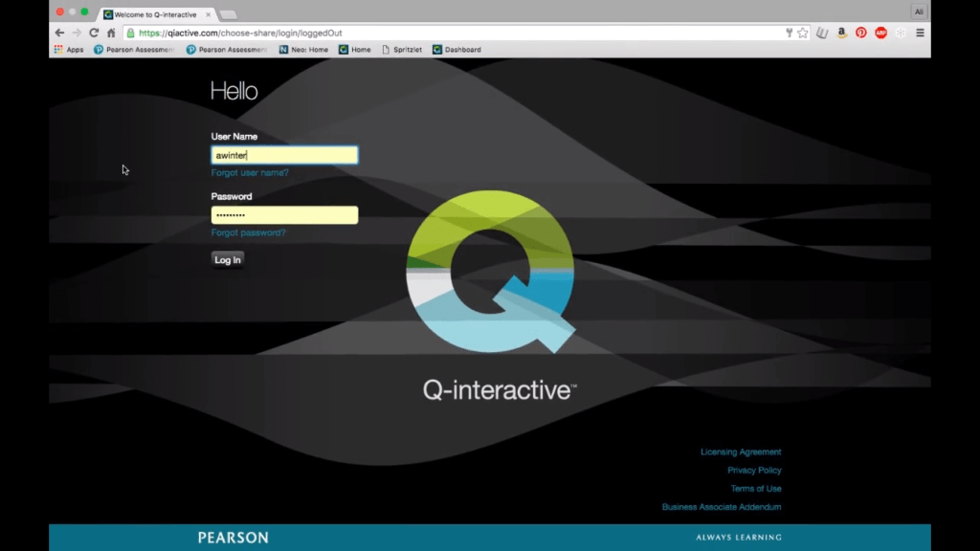Screen dimensions: 980x551
Task: Click the saved password key icon
Action: [x=789, y=33]
